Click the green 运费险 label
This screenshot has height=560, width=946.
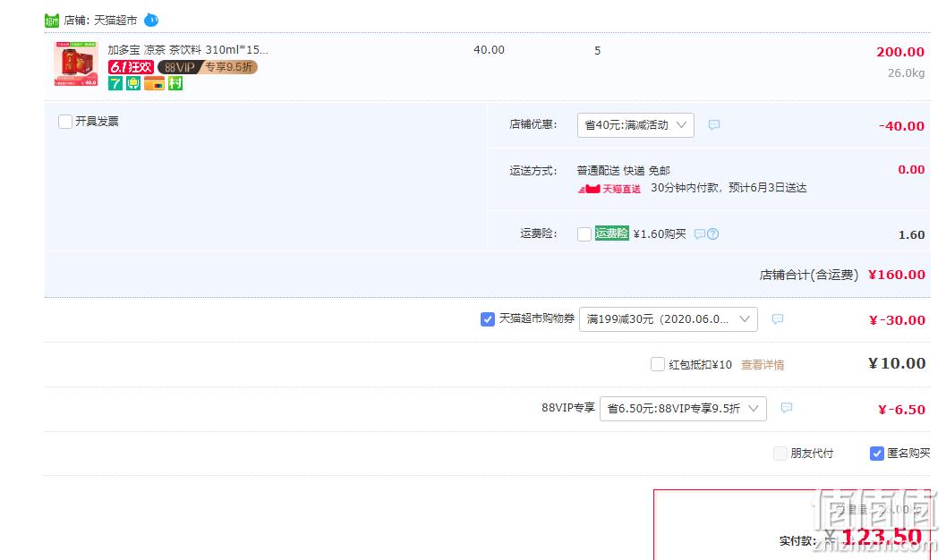pyautogui.click(x=612, y=233)
